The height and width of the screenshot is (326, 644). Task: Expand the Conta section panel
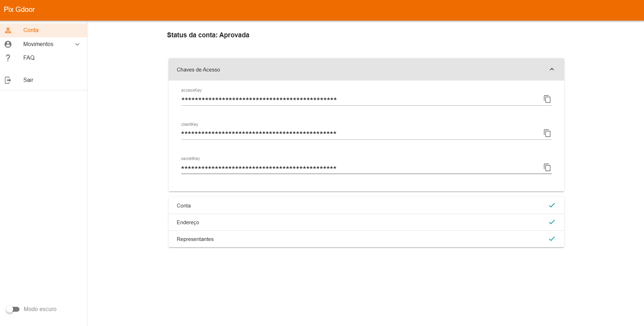(x=366, y=206)
